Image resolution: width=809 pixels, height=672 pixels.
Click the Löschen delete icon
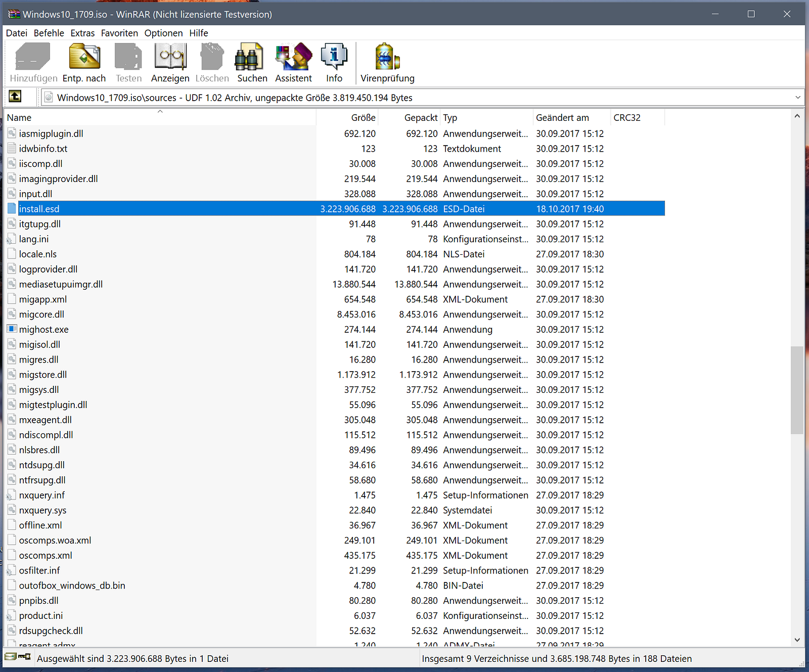point(212,57)
